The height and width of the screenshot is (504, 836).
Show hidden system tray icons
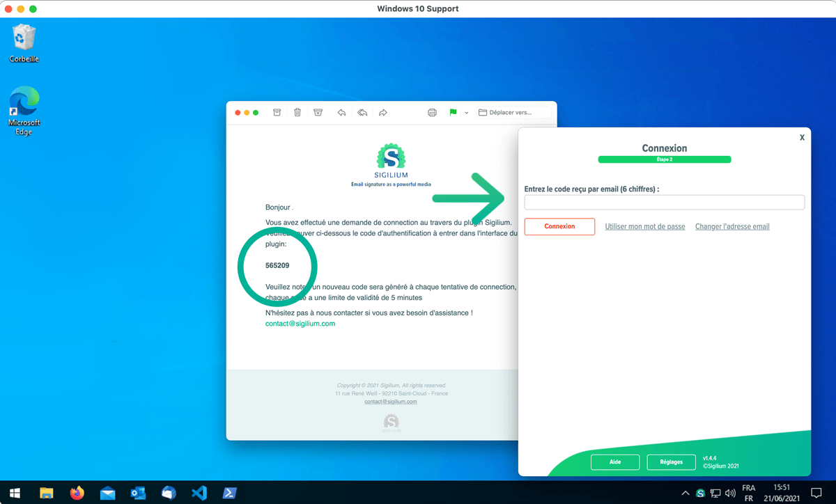[x=686, y=494]
